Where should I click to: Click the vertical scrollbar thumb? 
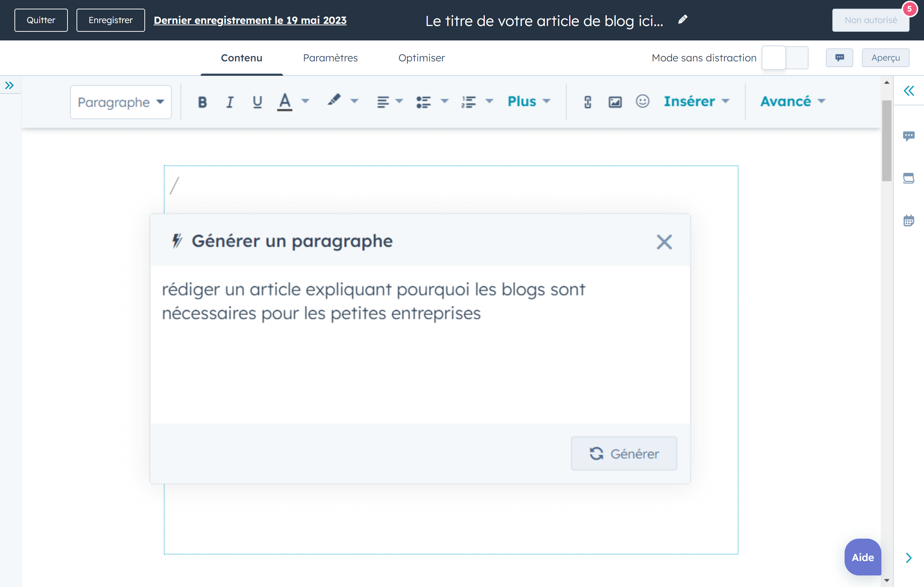pyautogui.click(x=886, y=140)
